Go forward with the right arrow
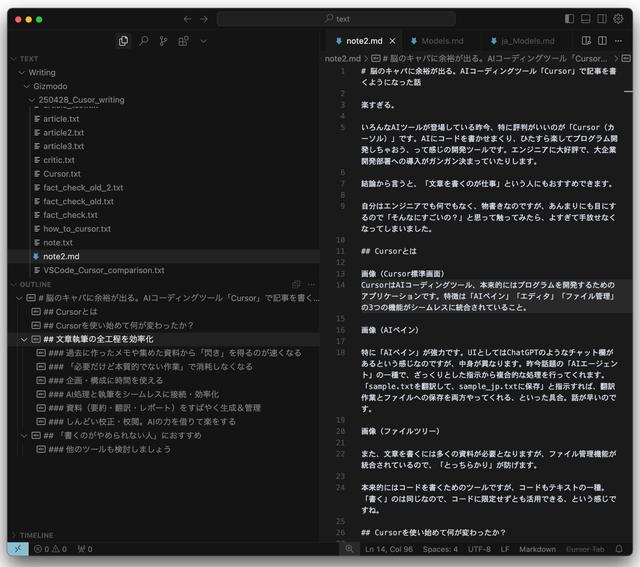This screenshot has width=640, height=567. 204,19
